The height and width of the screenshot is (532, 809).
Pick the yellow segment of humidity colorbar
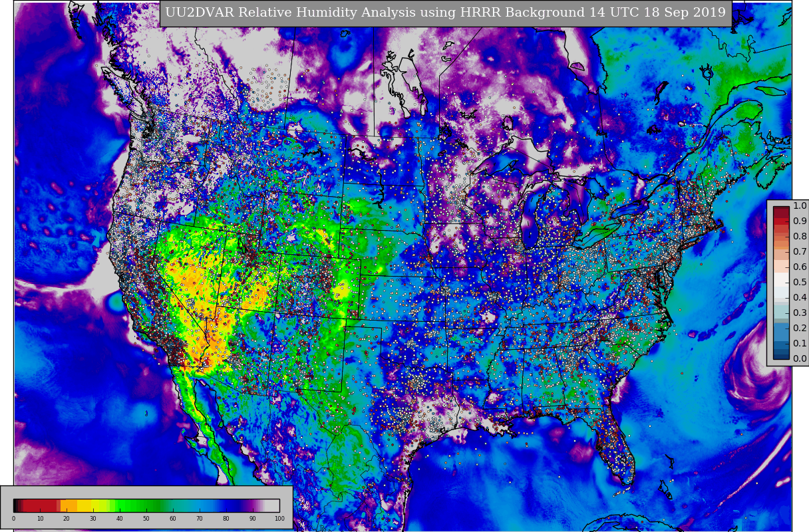[x=90, y=505]
